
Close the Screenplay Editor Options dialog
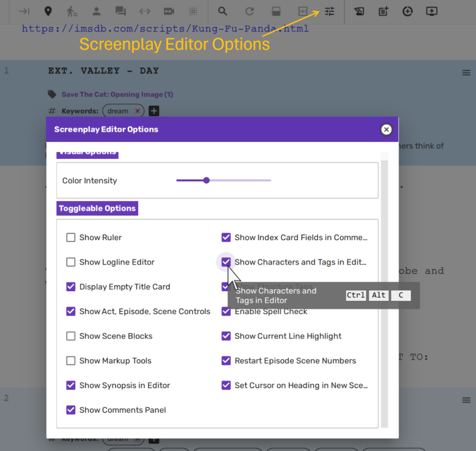pyautogui.click(x=386, y=130)
